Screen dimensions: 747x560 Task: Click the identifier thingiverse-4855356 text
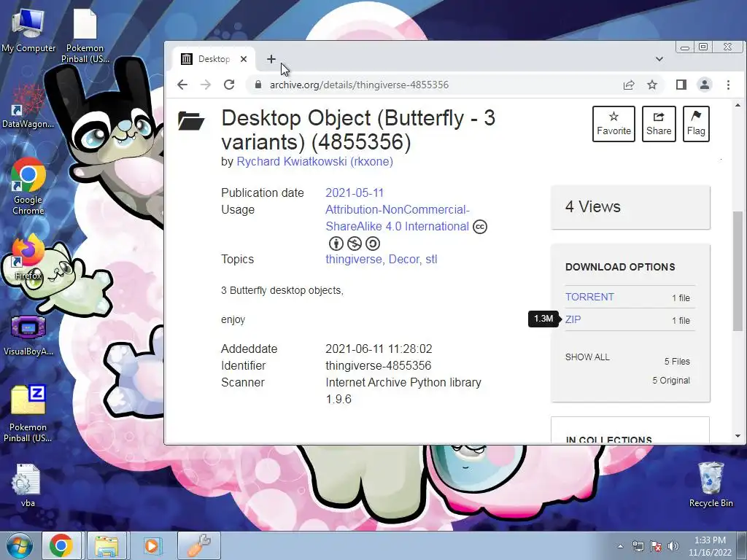(x=379, y=366)
